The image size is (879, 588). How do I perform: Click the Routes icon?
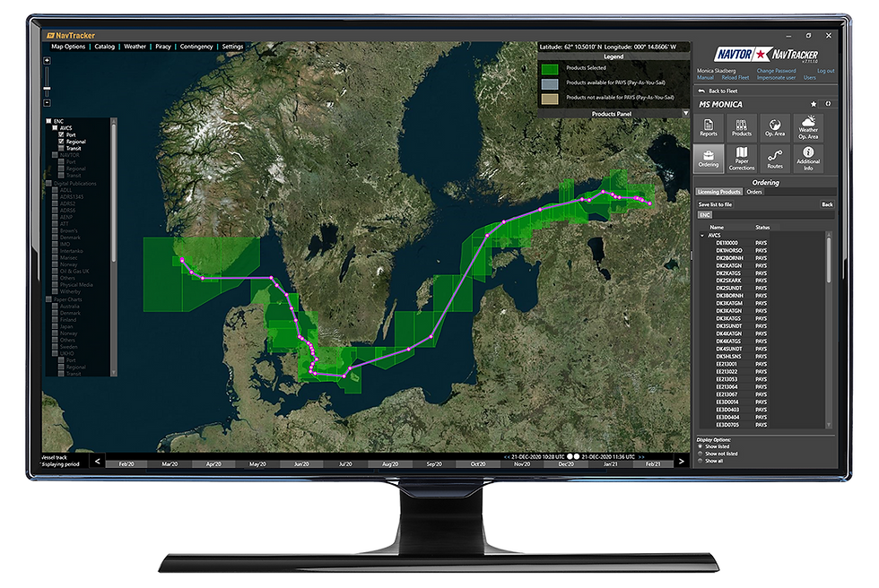(773, 160)
